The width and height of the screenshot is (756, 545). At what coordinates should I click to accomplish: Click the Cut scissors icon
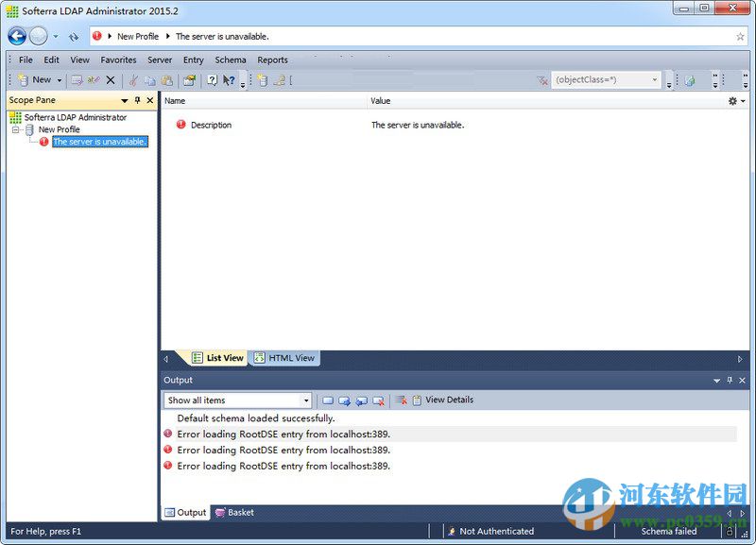point(133,80)
